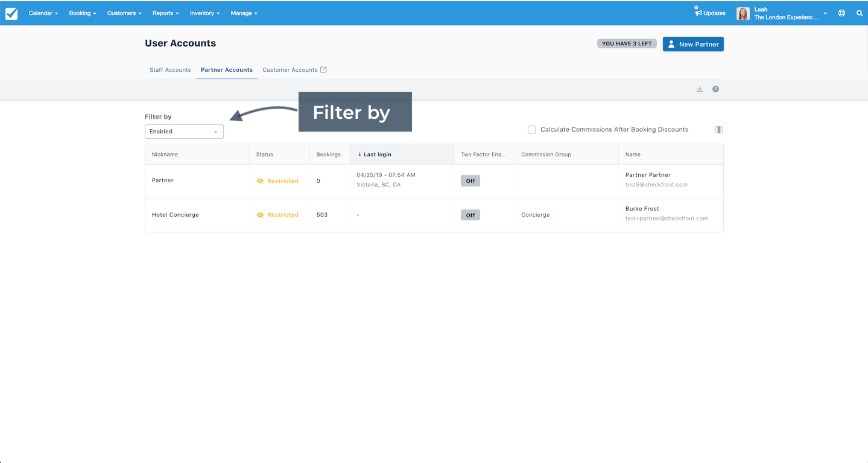Open the help question mark icon
This screenshot has height=463, width=868.
(x=715, y=89)
